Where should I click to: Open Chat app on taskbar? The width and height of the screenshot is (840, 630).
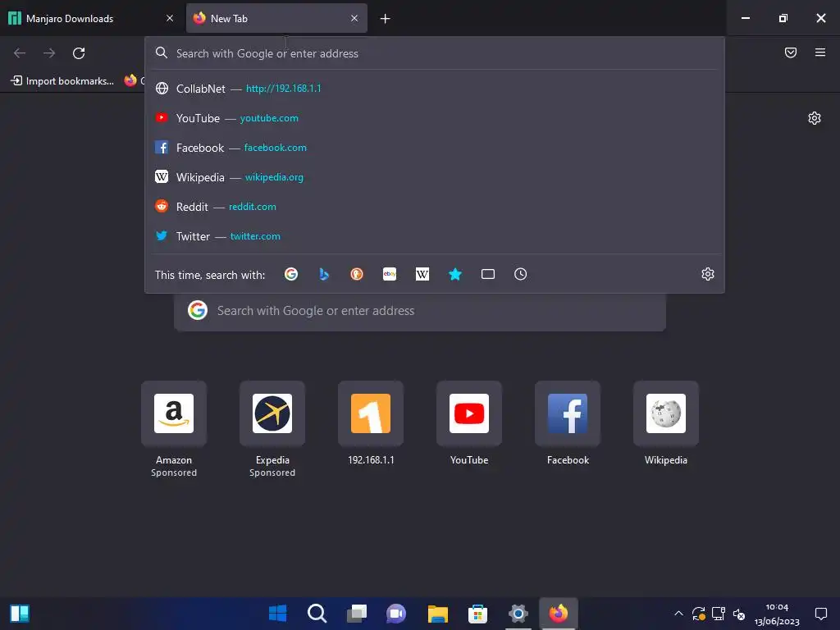pyautogui.click(x=396, y=614)
